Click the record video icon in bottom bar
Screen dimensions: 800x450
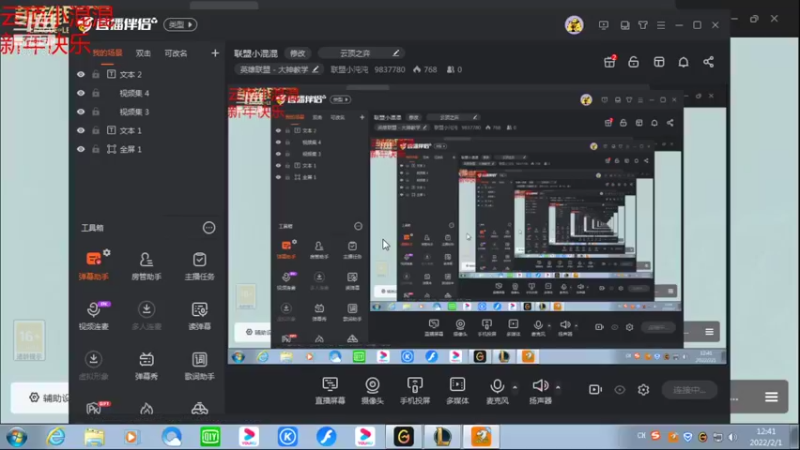pos(595,390)
